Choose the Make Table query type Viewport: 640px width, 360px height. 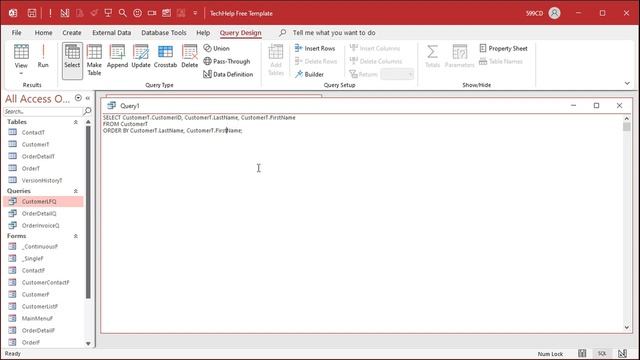pos(94,60)
